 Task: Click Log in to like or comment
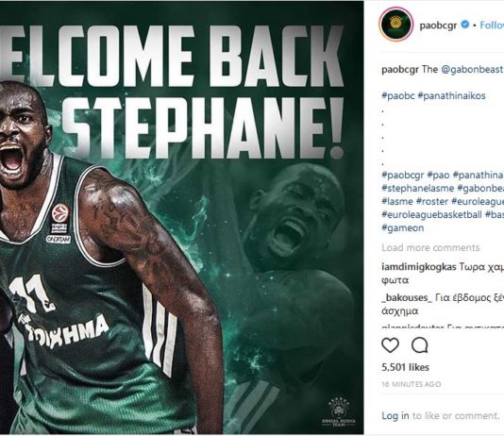coord(395,416)
